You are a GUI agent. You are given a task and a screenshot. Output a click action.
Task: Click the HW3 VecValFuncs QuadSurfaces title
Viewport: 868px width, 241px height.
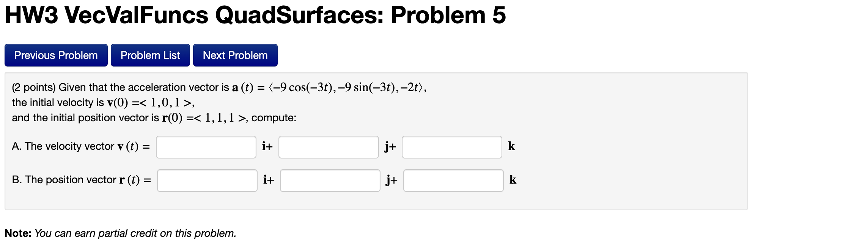pos(254,15)
